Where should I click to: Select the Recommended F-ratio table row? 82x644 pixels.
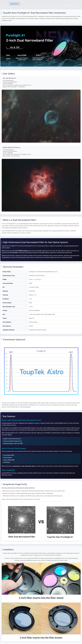tap(41, 307)
